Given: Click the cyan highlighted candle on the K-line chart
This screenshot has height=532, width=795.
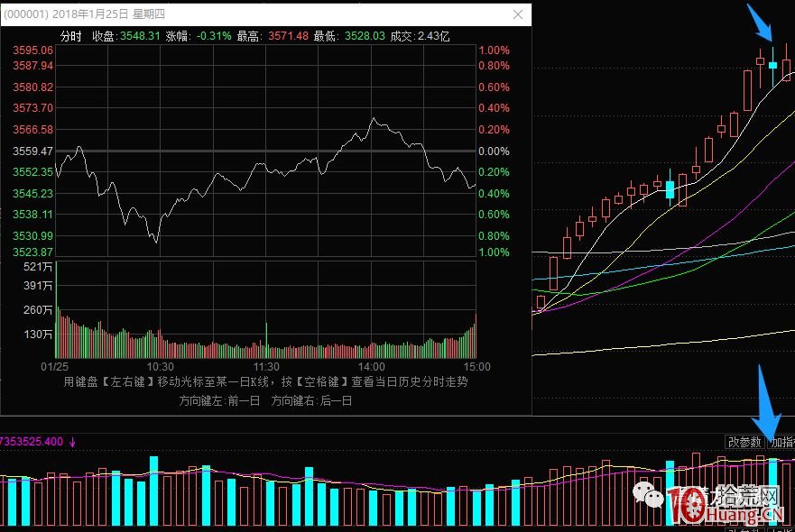Looking at the screenshot, I should click(771, 64).
